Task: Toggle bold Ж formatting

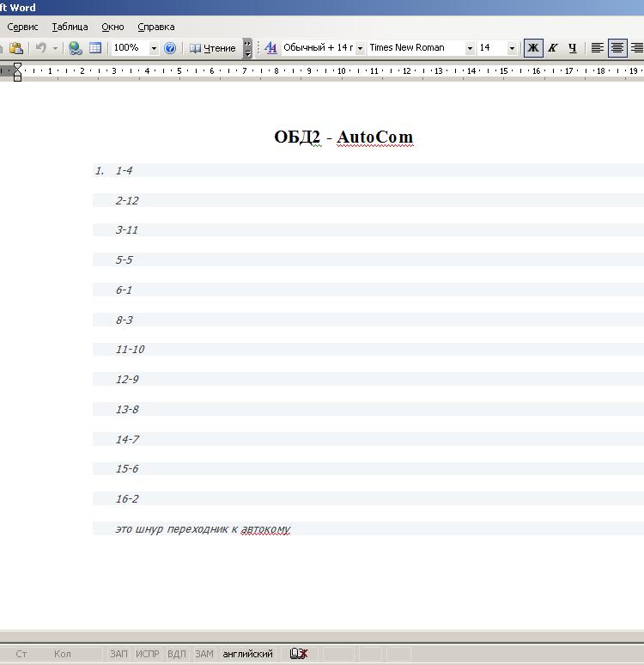Action: pyautogui.click(x=533, y=48)
